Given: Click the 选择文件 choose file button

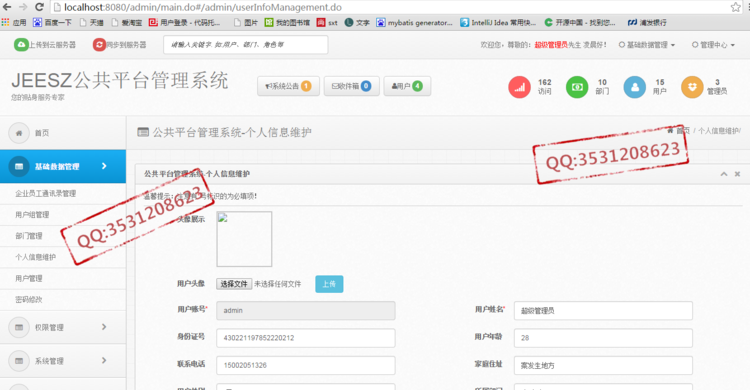Looking at the screenshot, I should [x=234, y=284].
